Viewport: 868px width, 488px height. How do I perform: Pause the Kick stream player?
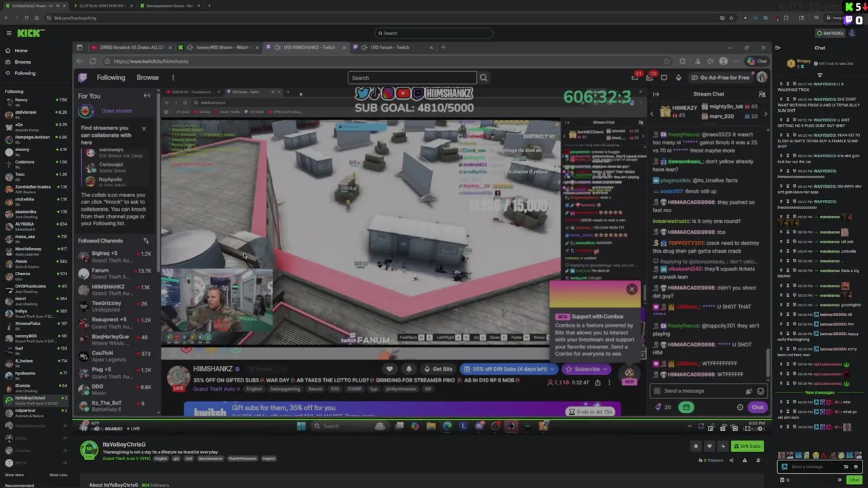[x=84, y=428]
